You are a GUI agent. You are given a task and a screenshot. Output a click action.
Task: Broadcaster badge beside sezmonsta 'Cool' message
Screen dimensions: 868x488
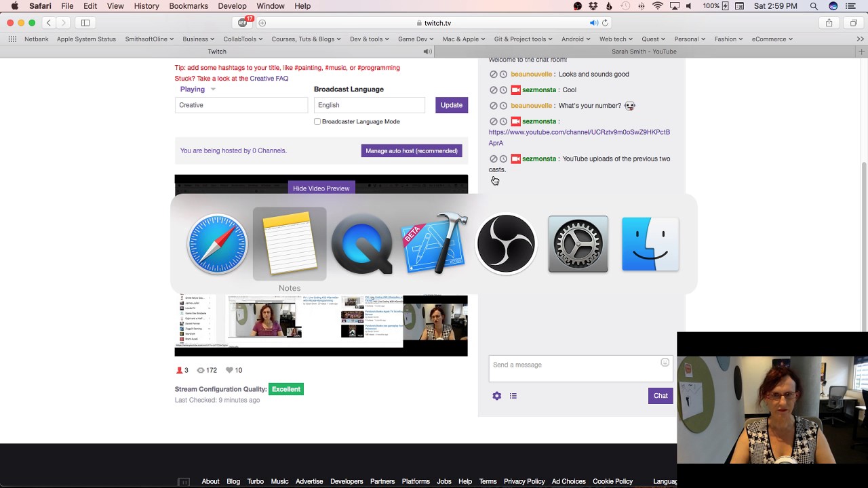click(515, 90)
